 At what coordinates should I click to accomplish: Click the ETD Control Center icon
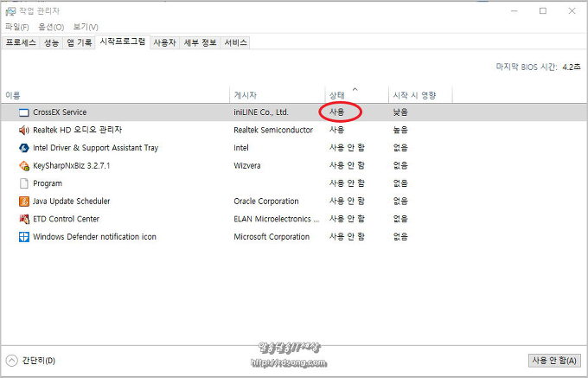(x=24, y=219)
